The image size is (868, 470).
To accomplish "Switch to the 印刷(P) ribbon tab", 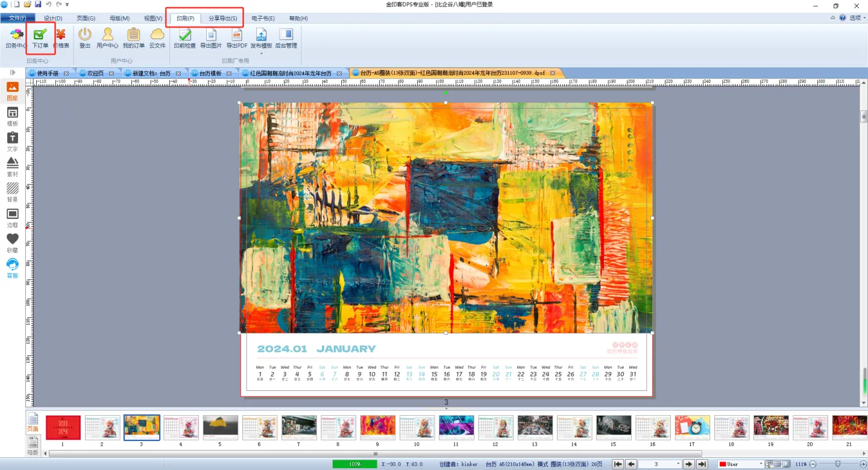I will pyautogui.click(x=185, y=19).
